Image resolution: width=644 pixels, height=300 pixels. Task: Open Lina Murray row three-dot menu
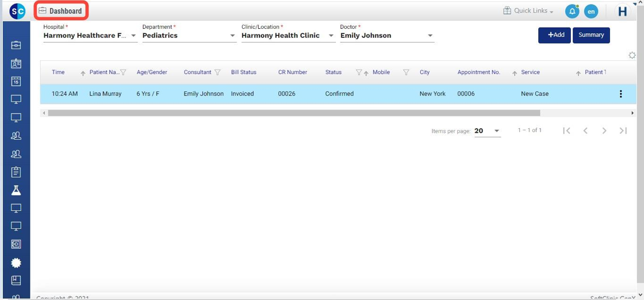[620, 94]
